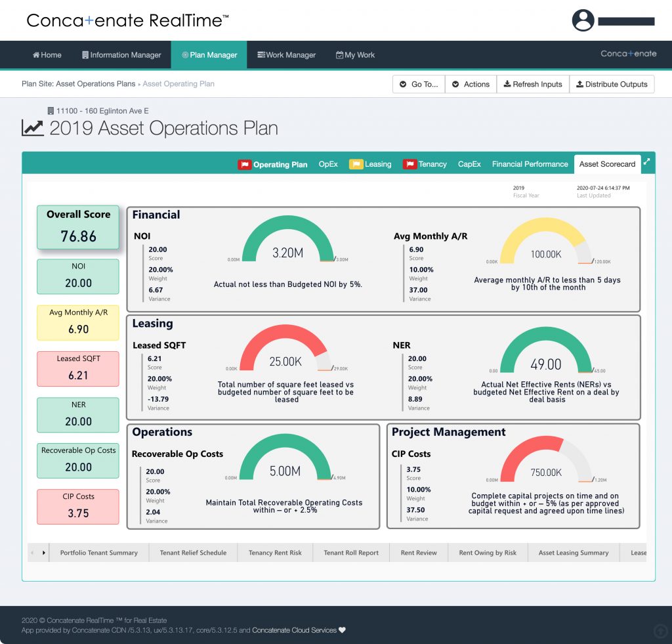Open the Concatenate Cloud Services link

click(x=294, y=630)
